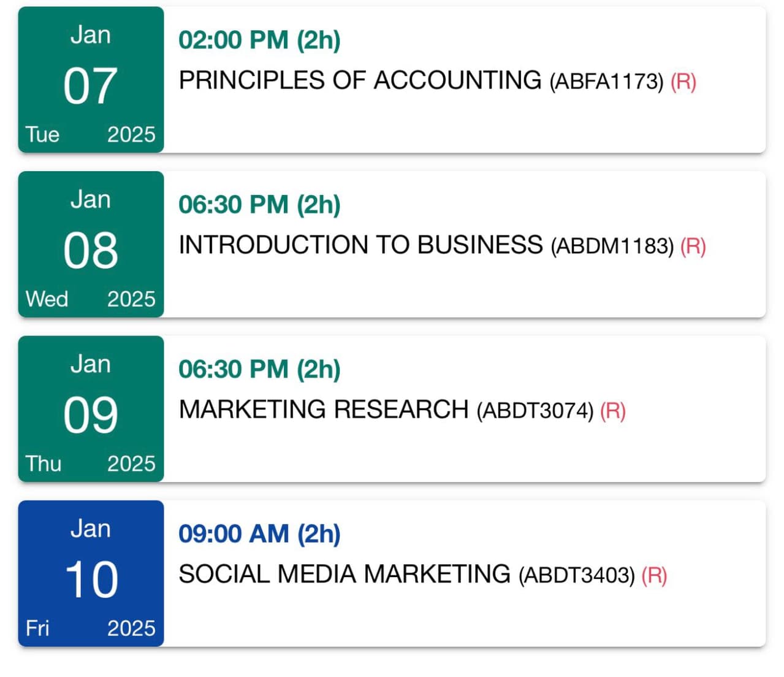Click the Jan 07 Tuesday date tile
This screenshot has width=784, height=677.
point(91,80)
